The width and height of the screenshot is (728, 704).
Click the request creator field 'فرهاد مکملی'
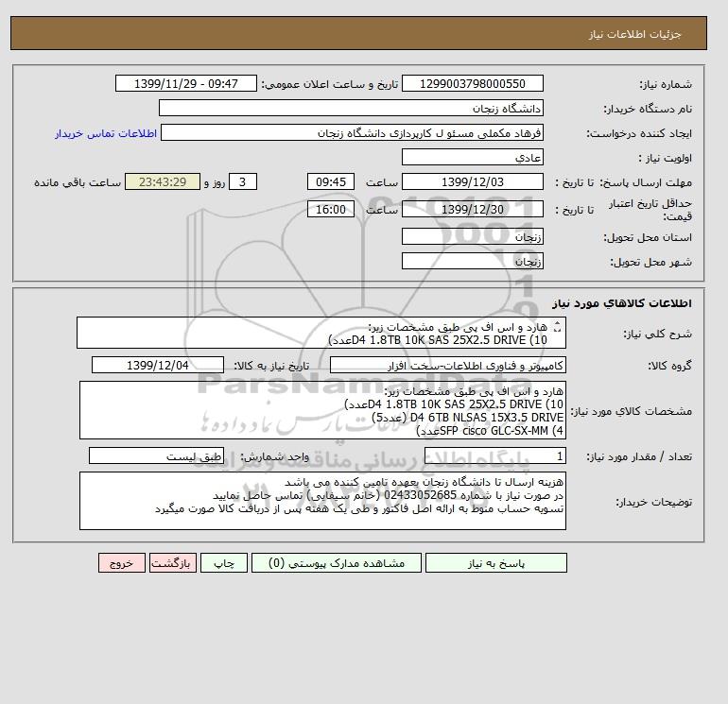point(352,132)
